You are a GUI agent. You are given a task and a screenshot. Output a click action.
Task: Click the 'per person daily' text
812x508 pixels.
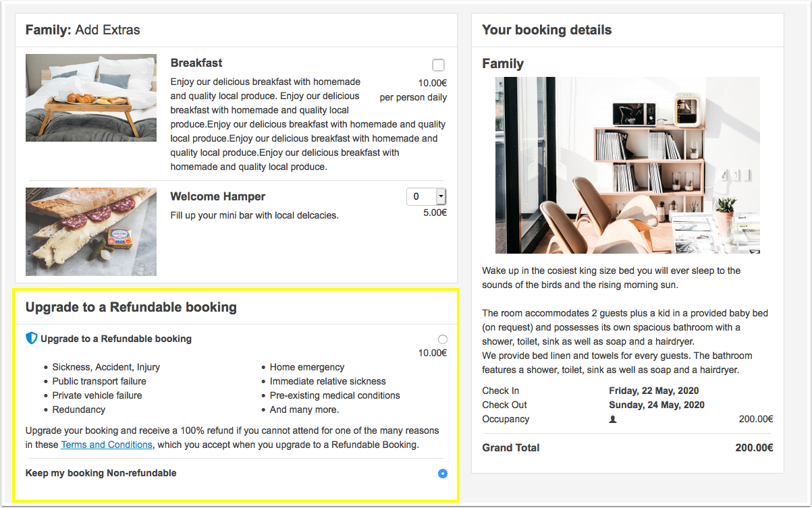coord(413,97)
